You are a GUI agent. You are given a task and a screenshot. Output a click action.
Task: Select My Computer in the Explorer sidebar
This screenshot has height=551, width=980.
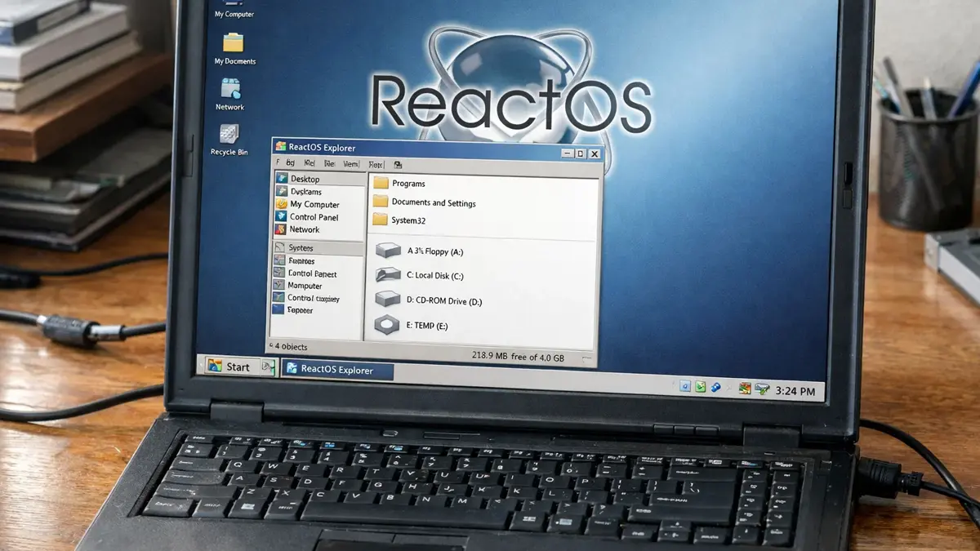coord(308,204)
